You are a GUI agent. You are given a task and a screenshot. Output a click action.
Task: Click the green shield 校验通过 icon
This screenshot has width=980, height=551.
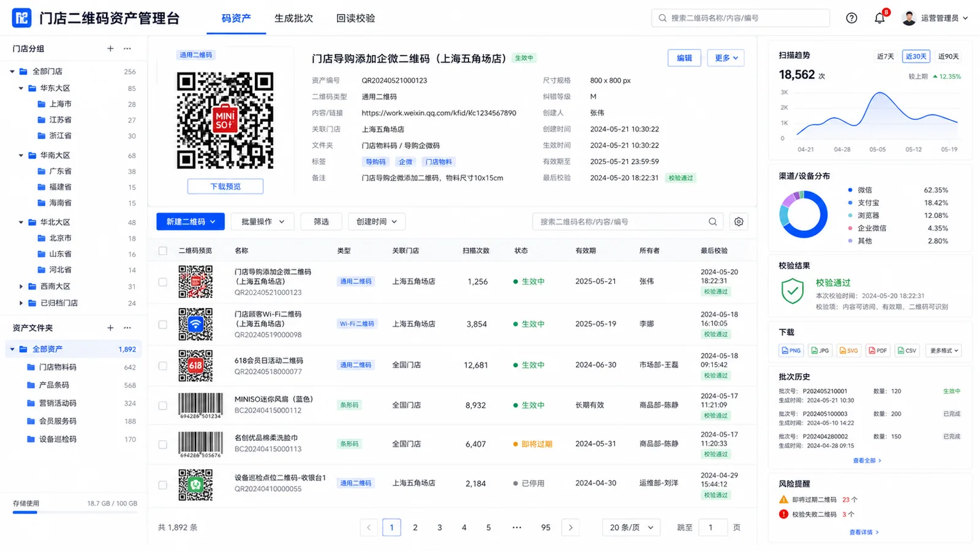pos(793,291)
